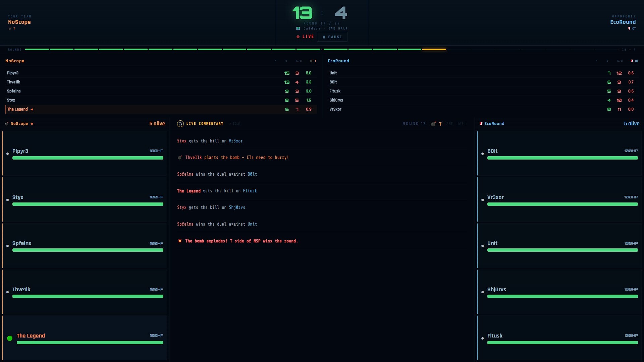Expand the EcoRound team scoreboard header

click(x=338, y=61)
